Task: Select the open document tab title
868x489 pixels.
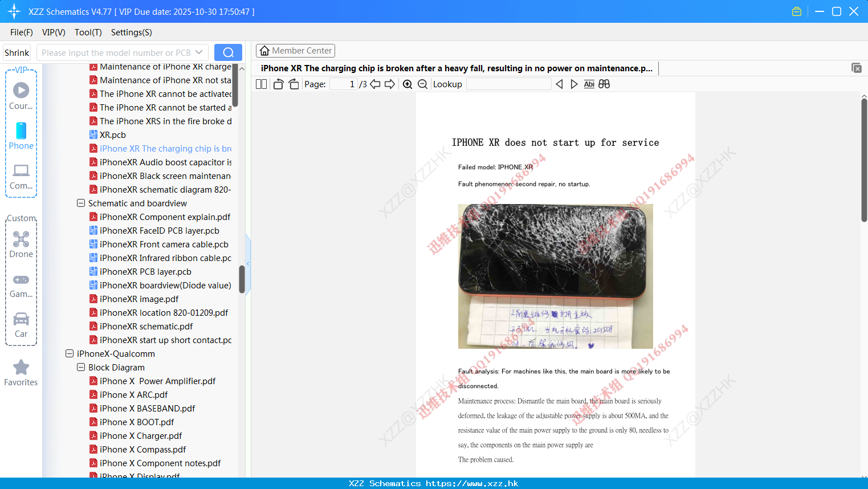Action: click(x=457, y=68)
